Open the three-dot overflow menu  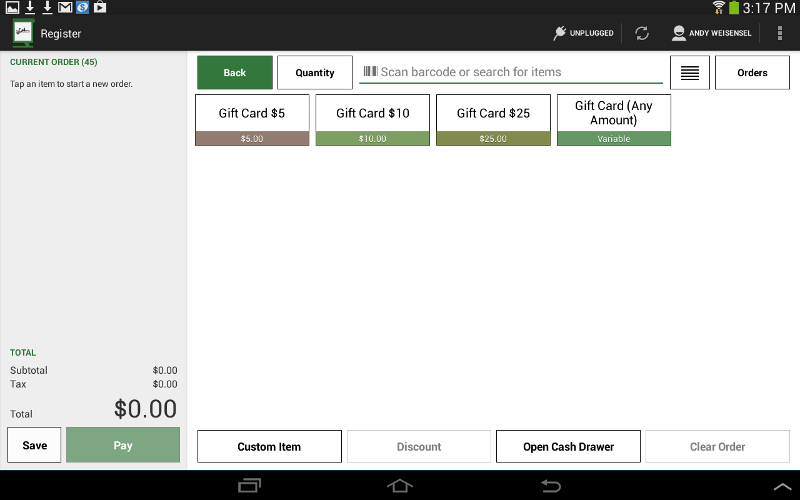pos(780,33)
